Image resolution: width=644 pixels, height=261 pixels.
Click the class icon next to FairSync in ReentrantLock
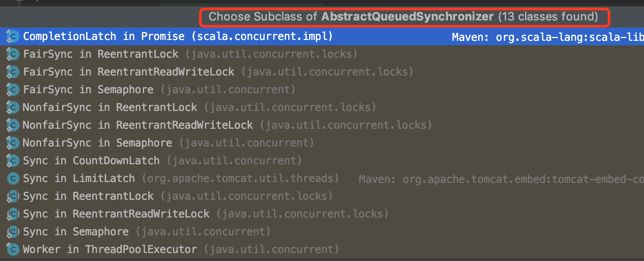tap(12, 54)
